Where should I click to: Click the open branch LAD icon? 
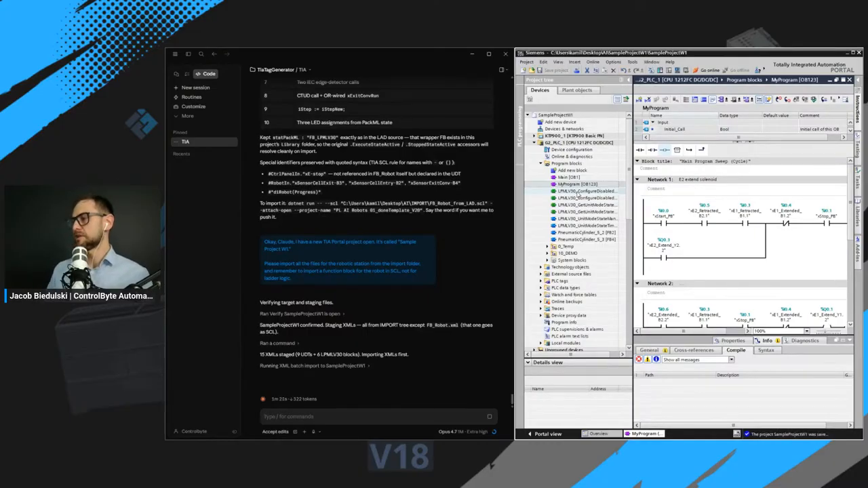[x=689, y=150]
